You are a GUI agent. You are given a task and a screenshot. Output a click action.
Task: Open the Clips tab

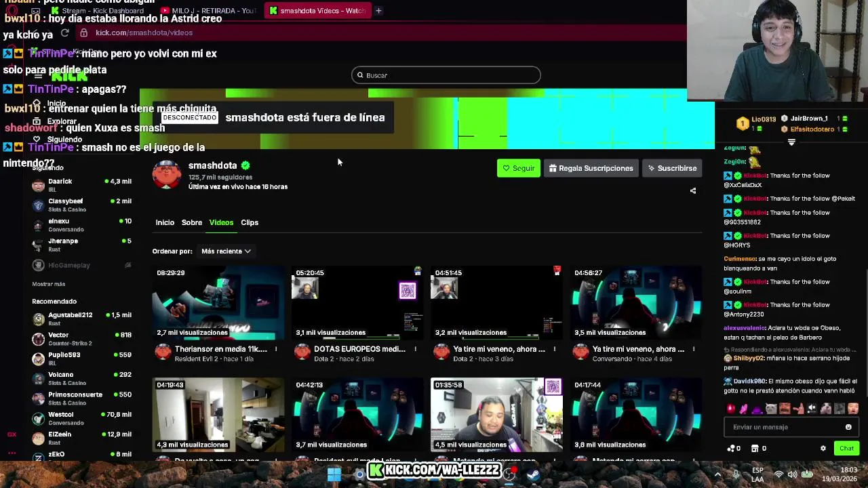[x=250, y=222]
